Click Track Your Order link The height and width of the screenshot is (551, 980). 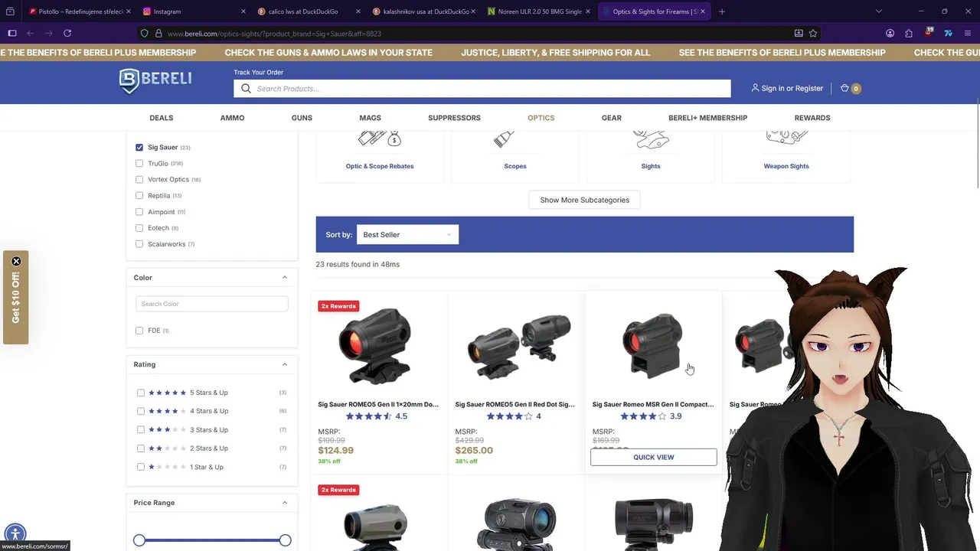coord(258,72)
